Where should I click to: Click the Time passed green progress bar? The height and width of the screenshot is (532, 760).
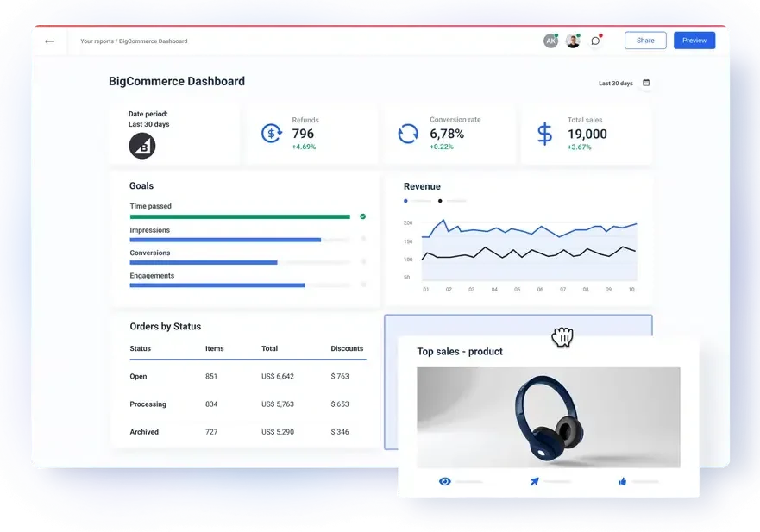(240, 216)
